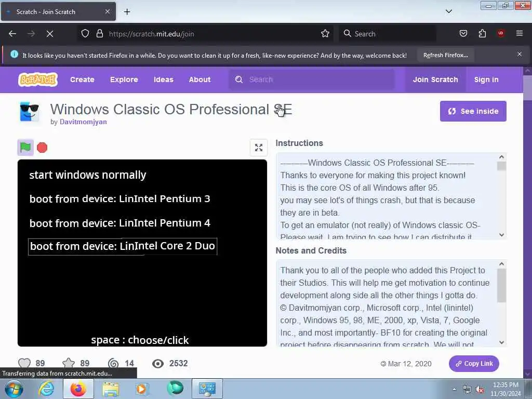Click the green round taskbar app icon
Image resolution: width=532 pixels, height=399 pixels.
coord(175,388)
